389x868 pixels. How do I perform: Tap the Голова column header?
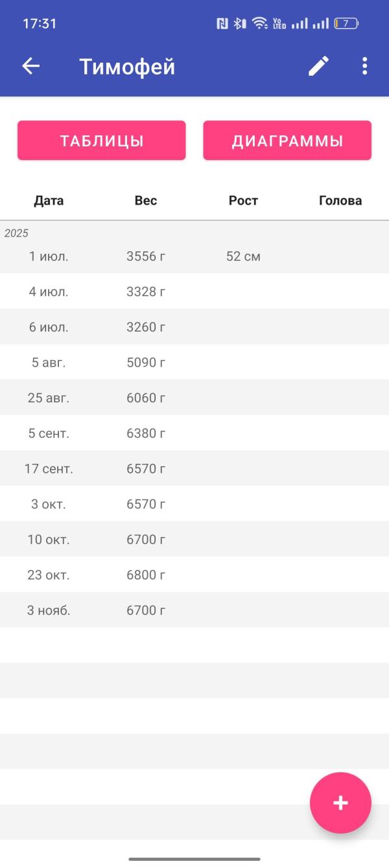tap(340, 201)
